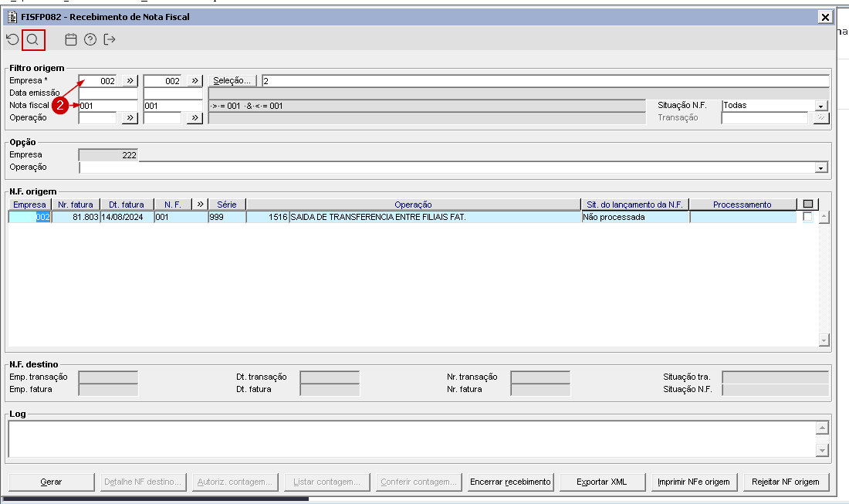849x504 pixels.
Task: Click the disabled Transação lookup button
Action: coord(821,117)
